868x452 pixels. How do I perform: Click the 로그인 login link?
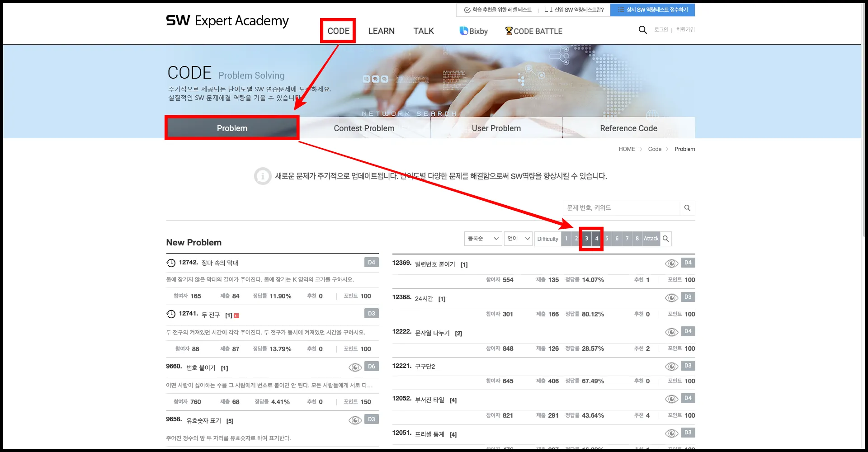coord(661,30)
